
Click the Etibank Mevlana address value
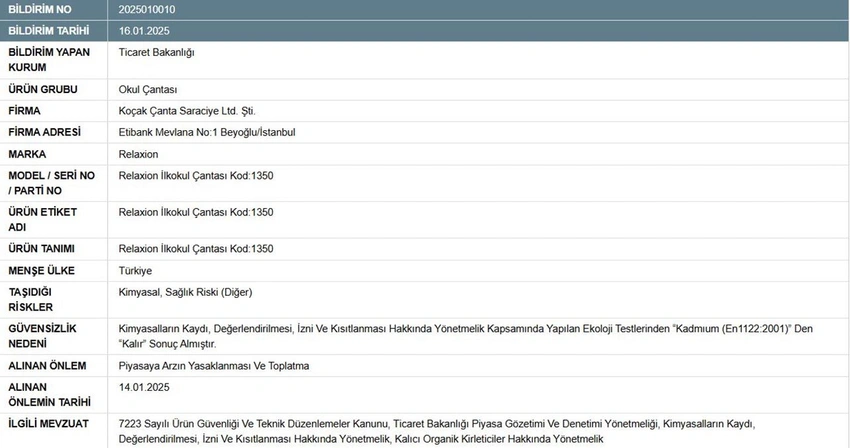click(x=207, y=132)
